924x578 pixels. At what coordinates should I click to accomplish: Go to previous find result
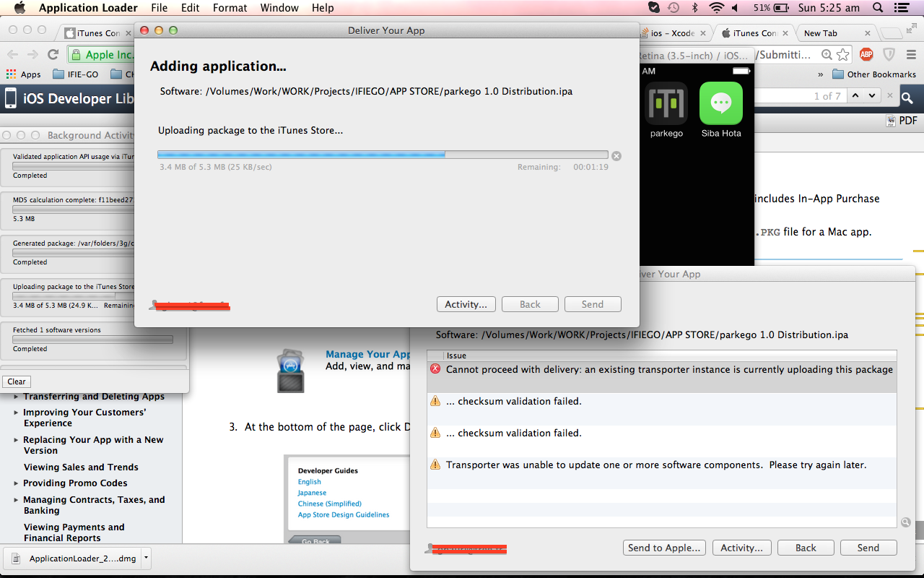point(856,96)
